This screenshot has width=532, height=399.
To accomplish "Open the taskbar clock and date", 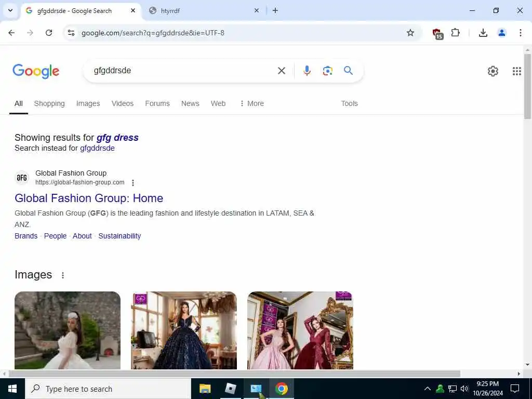I will pyautogui.click(x=488, y=389).
